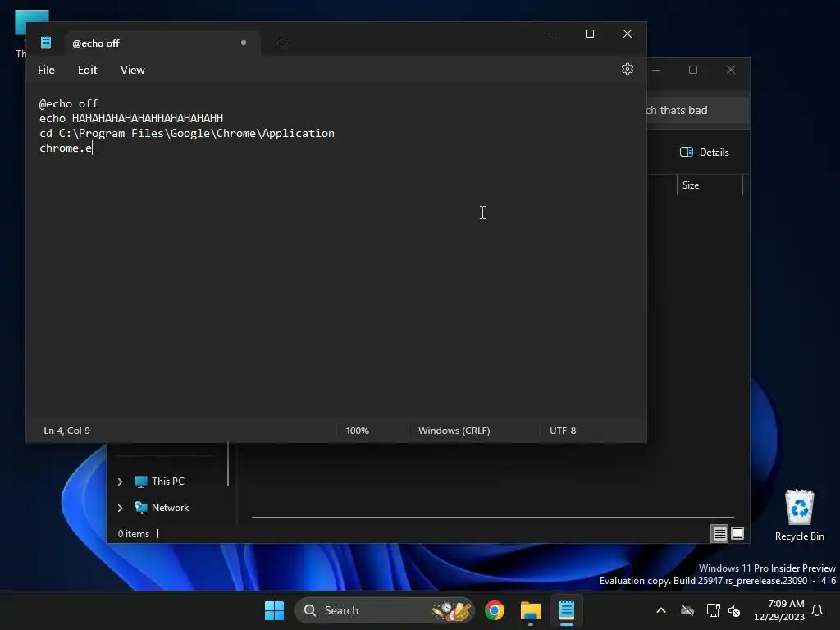Image resolution: width=840 pixels, height=630 pixels.
Task: Add a new Notepad tab
Action: click(281, 43)
